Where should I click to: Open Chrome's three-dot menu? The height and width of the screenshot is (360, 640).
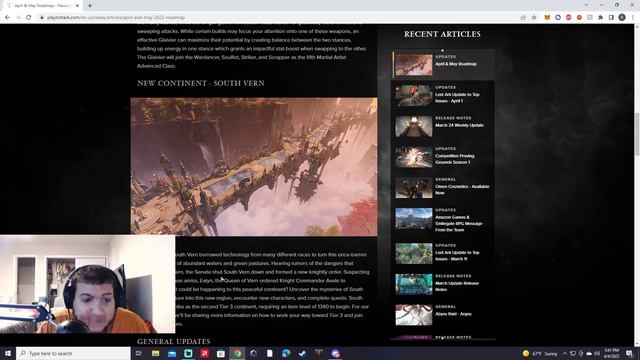tap(633, 18)
